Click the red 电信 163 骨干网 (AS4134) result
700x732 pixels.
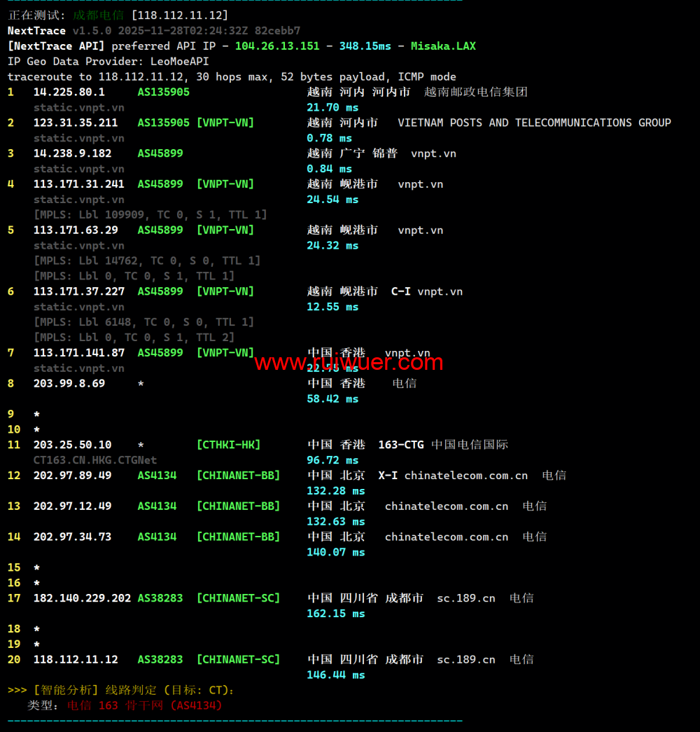point(144,705)
